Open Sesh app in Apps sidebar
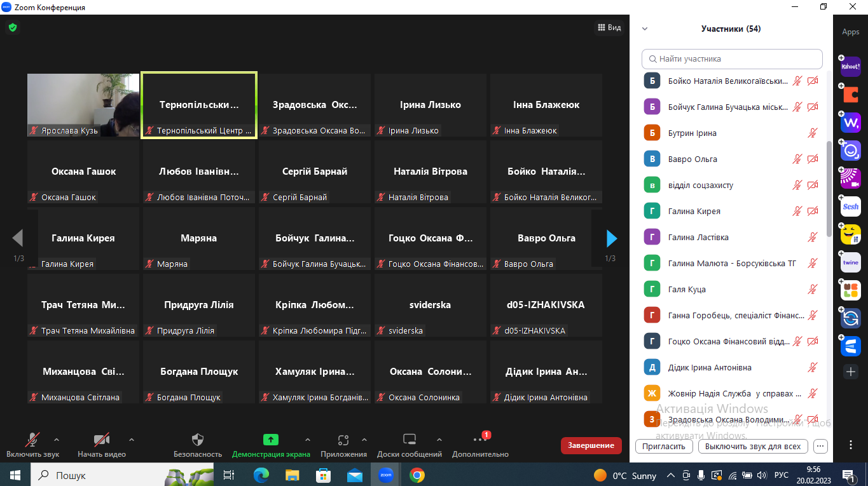The width and height of the screenshot is (868, 486). tap(850, 206)
